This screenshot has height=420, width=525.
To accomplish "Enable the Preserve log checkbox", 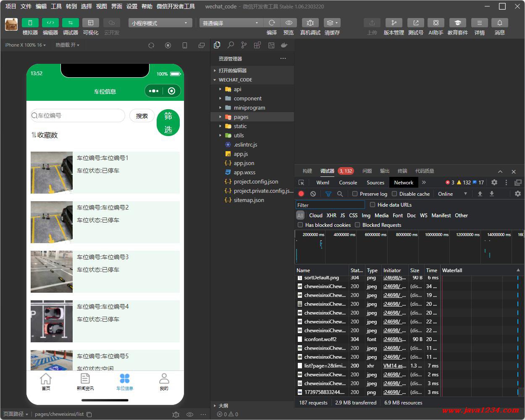I will (355, 194).
